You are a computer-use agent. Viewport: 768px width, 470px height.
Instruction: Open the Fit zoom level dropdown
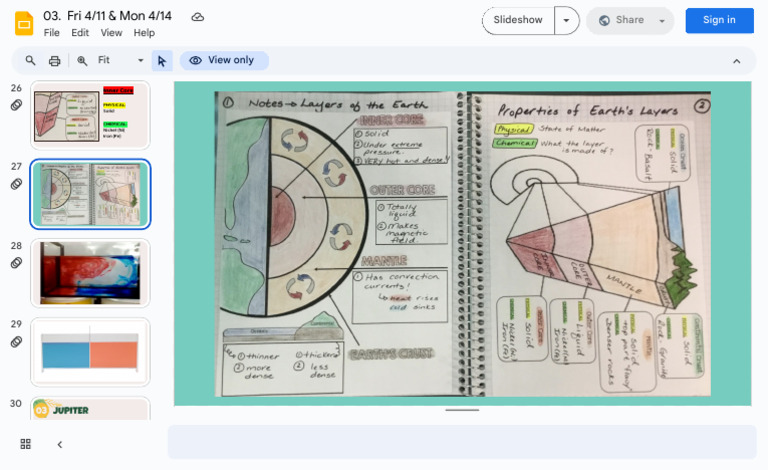click(120, 60)
